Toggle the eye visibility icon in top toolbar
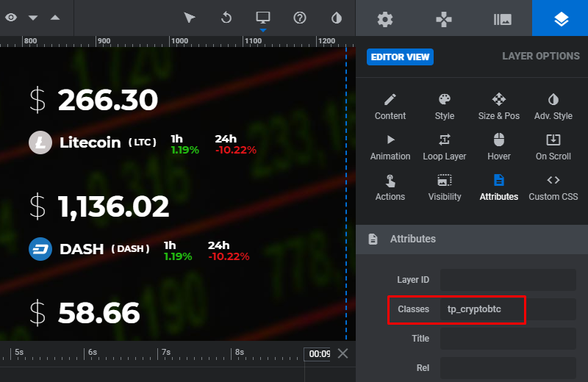 [x=11, y=18]
